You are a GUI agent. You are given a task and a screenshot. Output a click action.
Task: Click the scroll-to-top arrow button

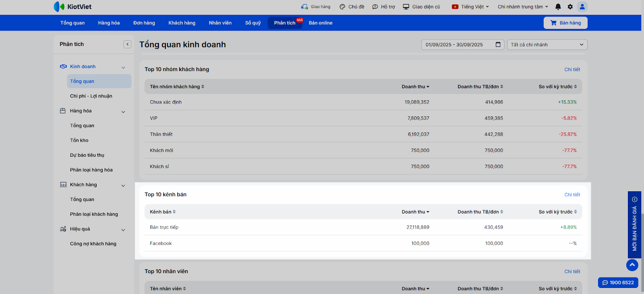point(632,265)
